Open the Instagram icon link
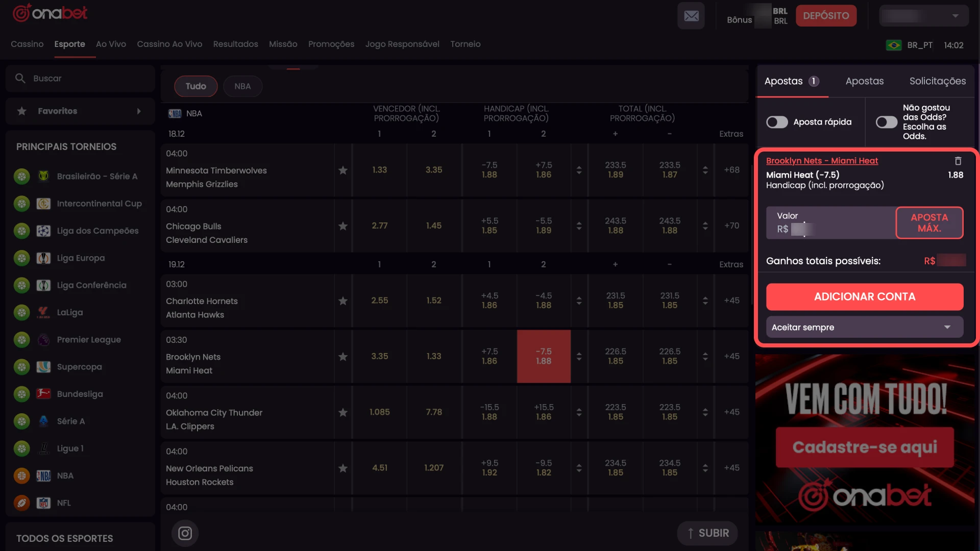The height and width of the screenshot is (551, 980). [x=185, y=533]
